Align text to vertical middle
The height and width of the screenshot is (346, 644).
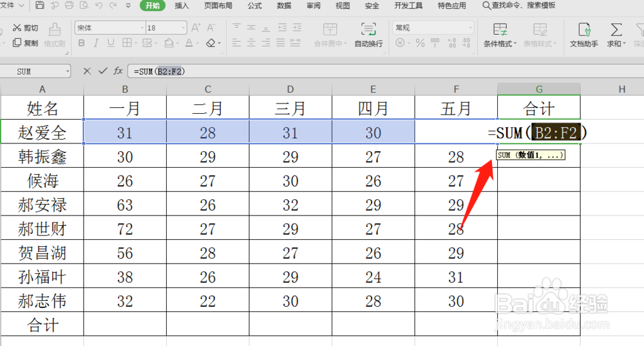(x=251, y=28)
